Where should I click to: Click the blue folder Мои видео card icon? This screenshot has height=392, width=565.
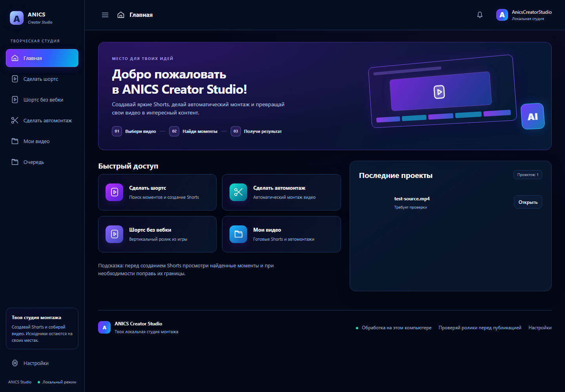click(239, 234)
